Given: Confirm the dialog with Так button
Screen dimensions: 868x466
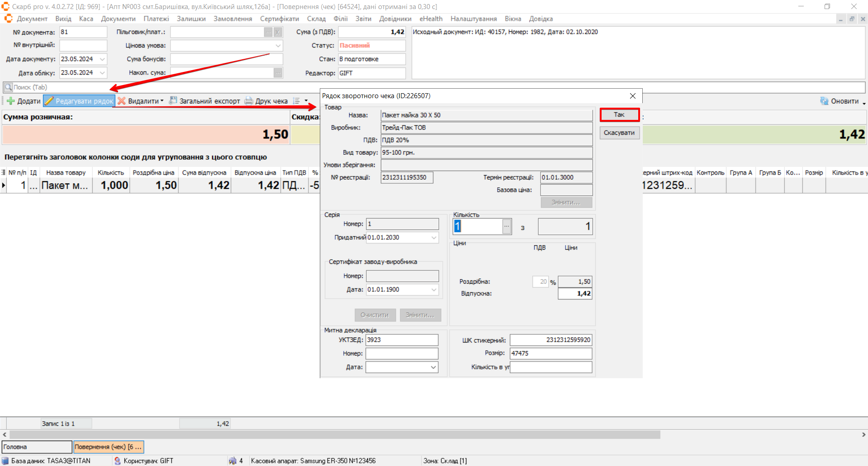Looking at the screenshot, I should (619, 115).
